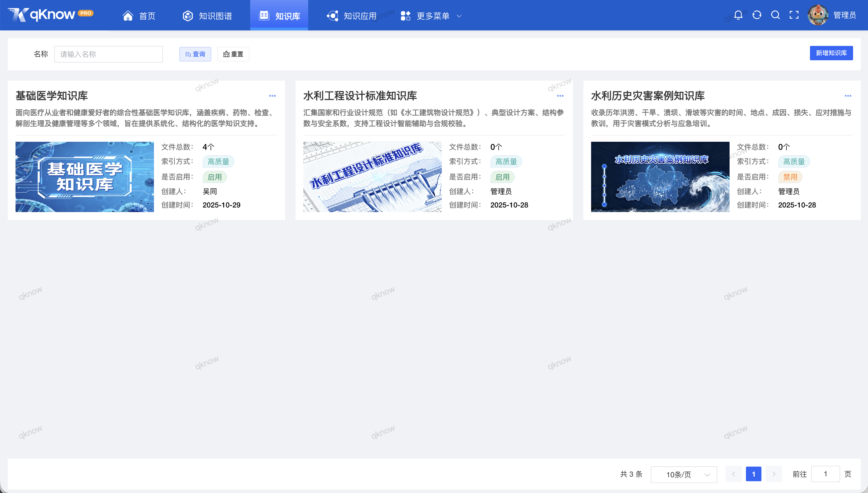The width and height of the screenshot is (868, 493).
Task: Toggle the fullscreen icon
Action: coord(794,15)
